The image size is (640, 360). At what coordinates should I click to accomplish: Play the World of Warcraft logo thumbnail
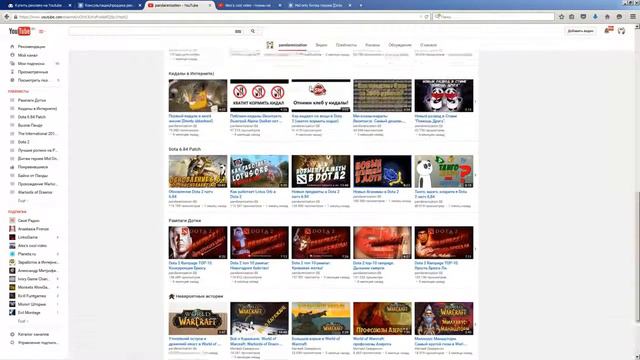pos(198,318)
